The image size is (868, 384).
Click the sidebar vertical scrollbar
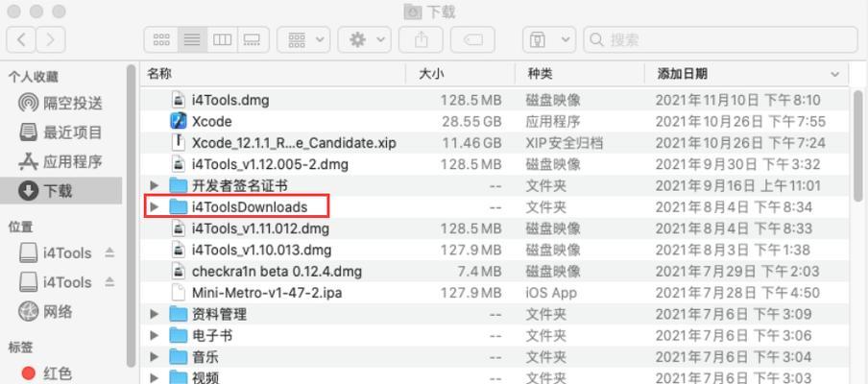tap(132, 216)
